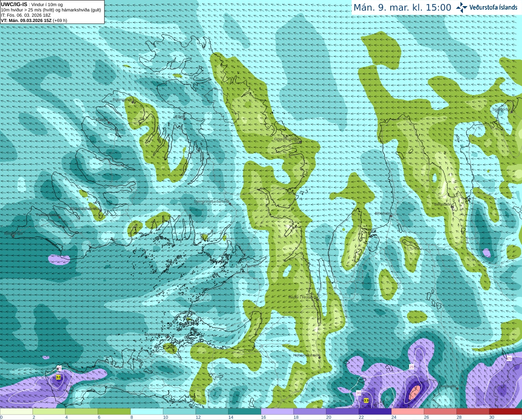The image size is (522, 420).
Task: Click the Bolungarvík station label
Action: tap(122, 99)
